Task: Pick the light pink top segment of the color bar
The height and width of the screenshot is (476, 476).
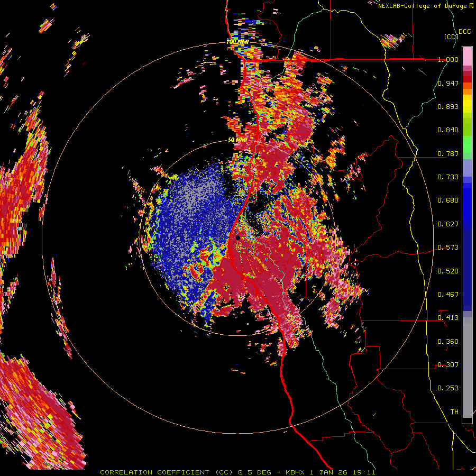Action: click(467, 56)
